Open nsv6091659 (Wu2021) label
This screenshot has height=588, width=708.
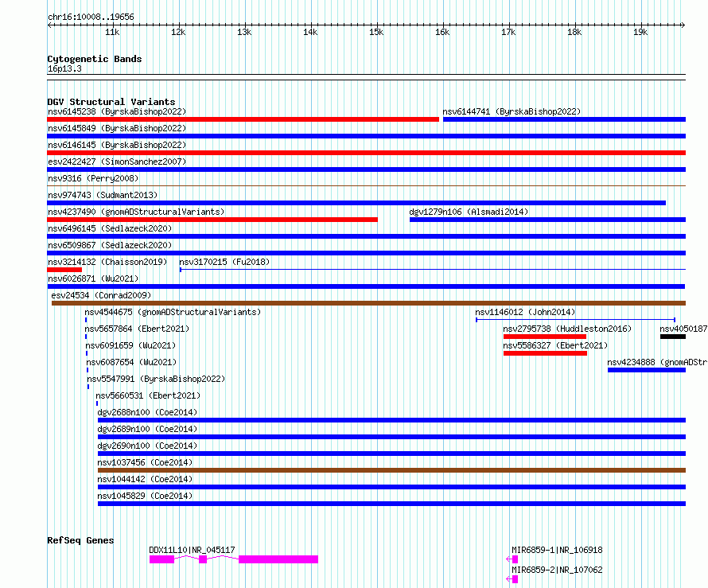pyautogui.click(x=130, y=345)
